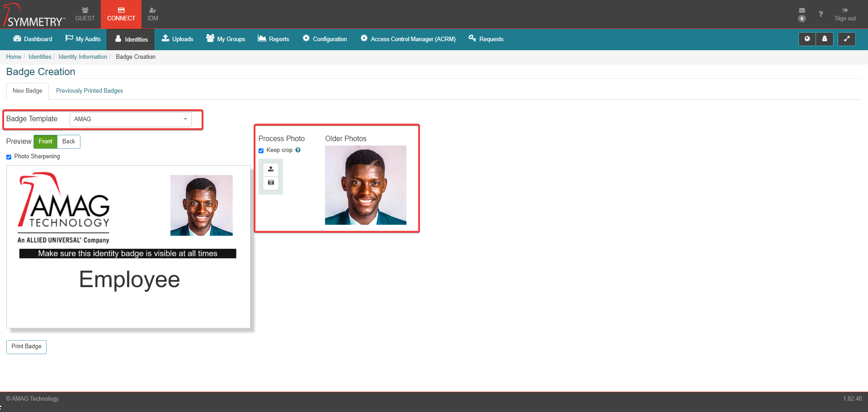The width and height of the screenshot is (868, 412).
Task: Toggle fullscreen with the expand arrows button
Action: coord(847,39)
